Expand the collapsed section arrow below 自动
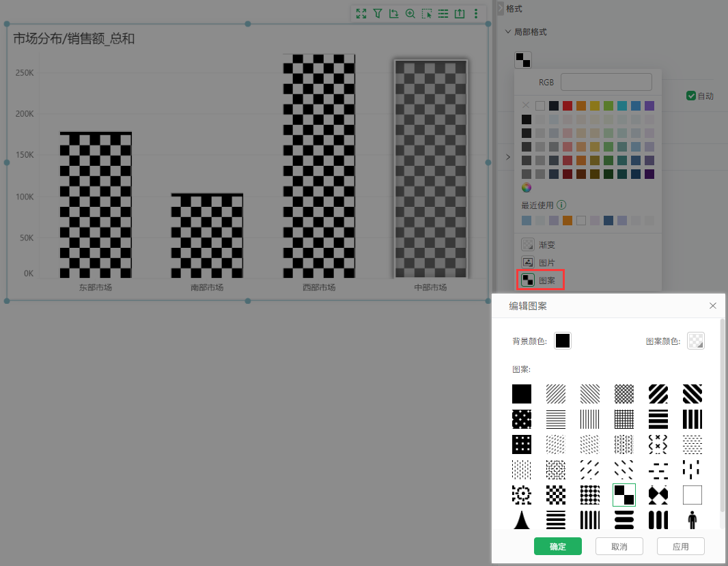Viewport: 728px width, 566px height. [x=508, y=157]
